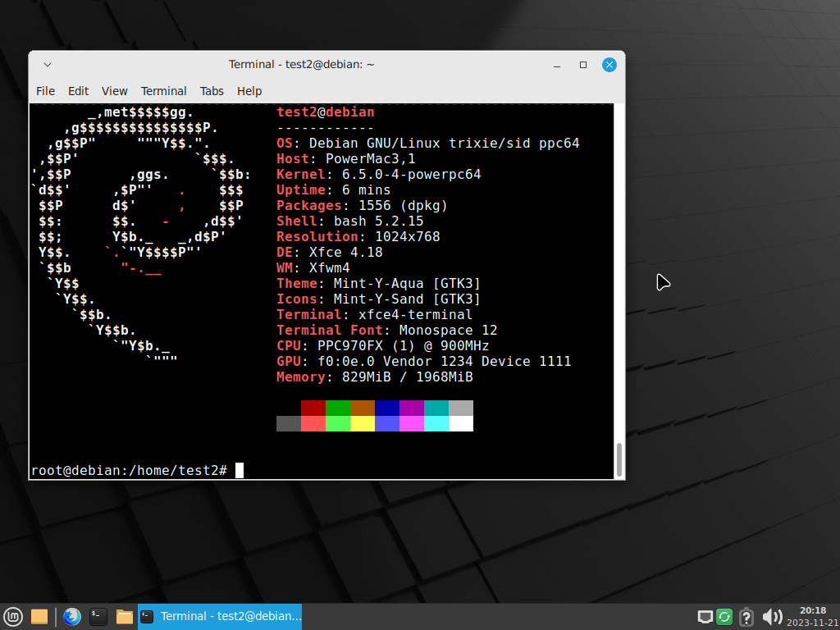Click the network display tray icon
840x630 pixels.
[x=705, y=617]
